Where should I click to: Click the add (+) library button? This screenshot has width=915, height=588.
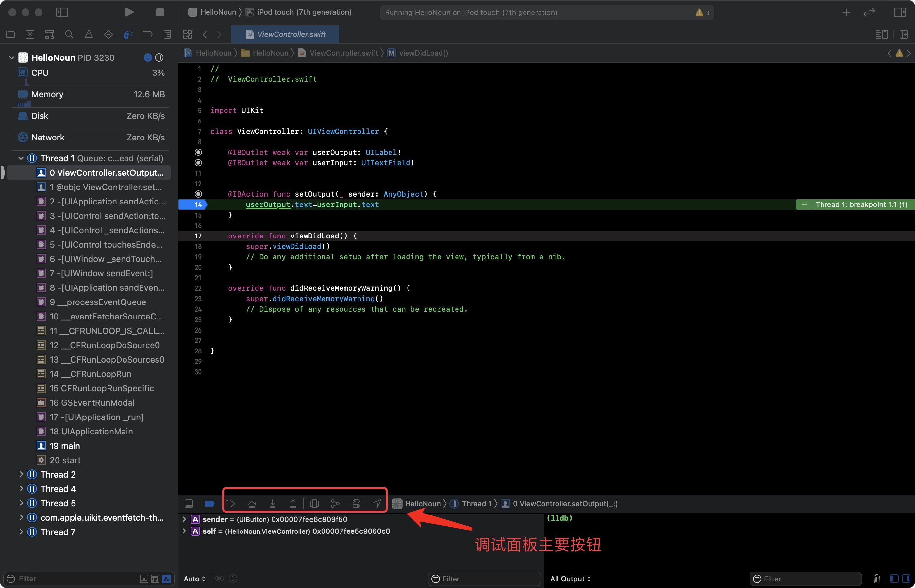(x=846, y=12)
